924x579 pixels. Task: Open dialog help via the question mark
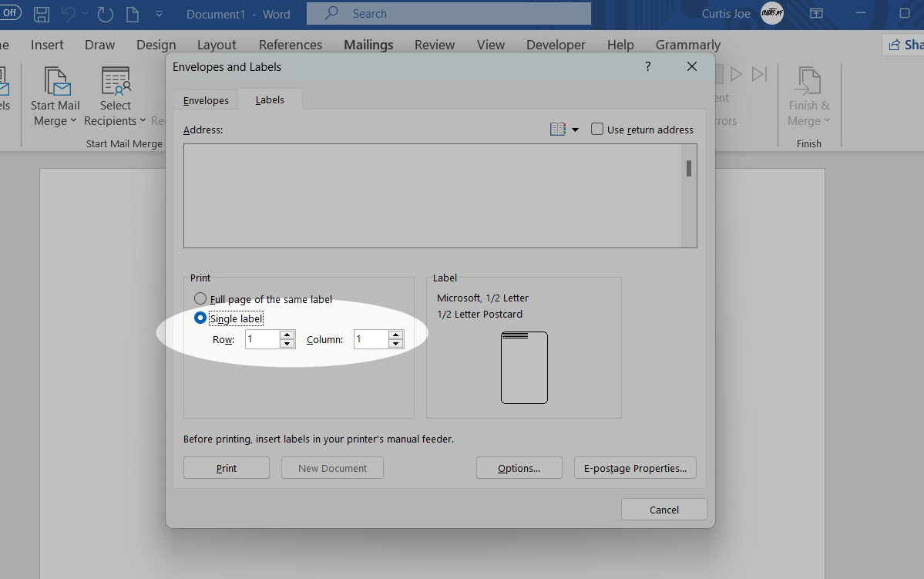click(x=647, y=67)
